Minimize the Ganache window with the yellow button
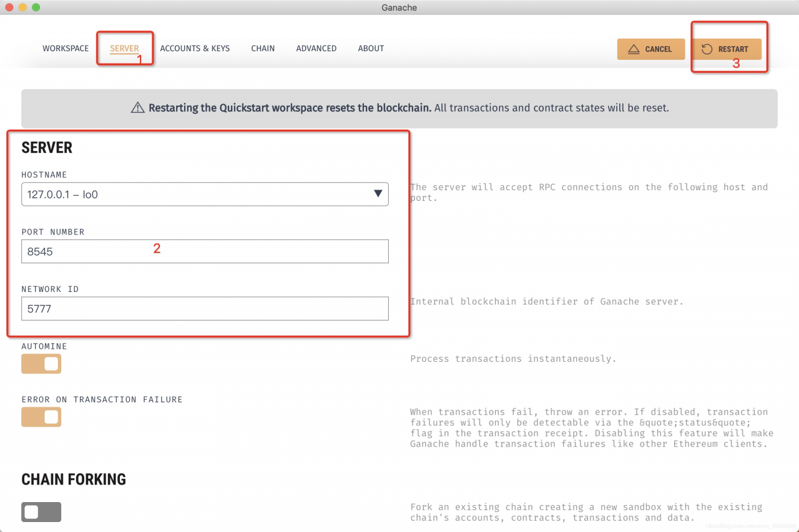This screenshot has width=799, height=532. click(x=22, y=7)
